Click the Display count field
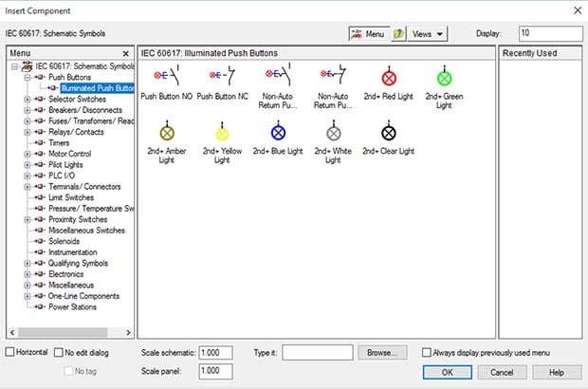Viewport: 588px width, 389px height. coord(550,33)
